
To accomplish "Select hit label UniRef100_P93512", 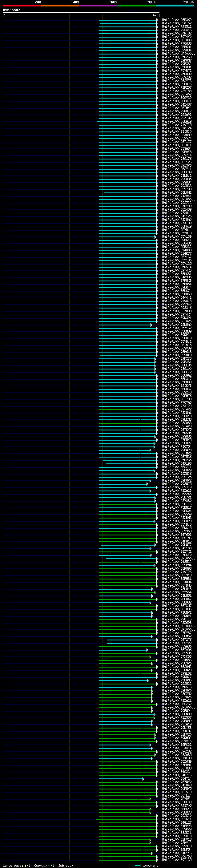I will [177, 26].
